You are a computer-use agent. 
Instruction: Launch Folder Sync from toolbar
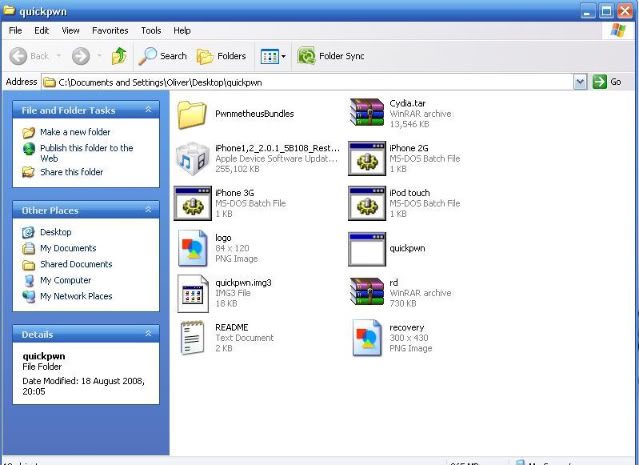(331, 56)
